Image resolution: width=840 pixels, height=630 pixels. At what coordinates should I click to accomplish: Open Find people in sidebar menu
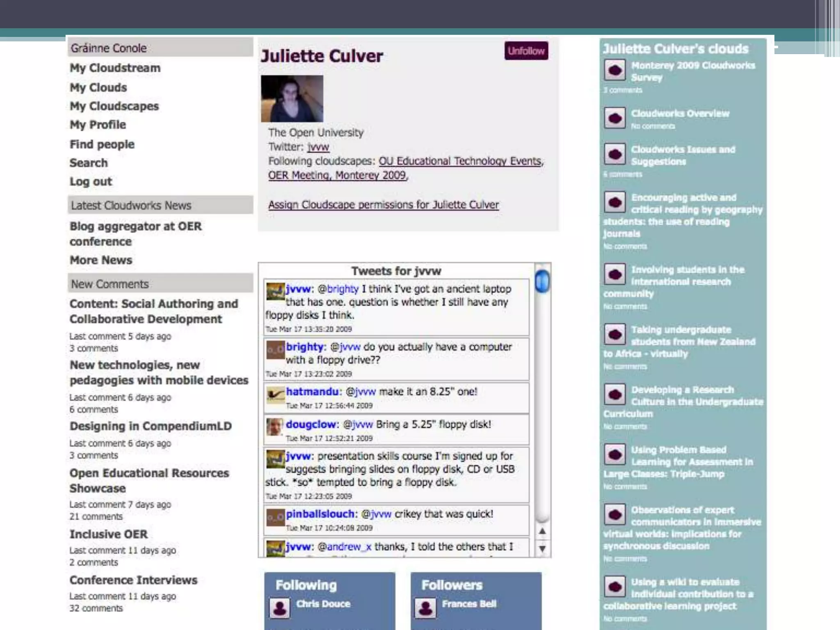coord(102,144)
